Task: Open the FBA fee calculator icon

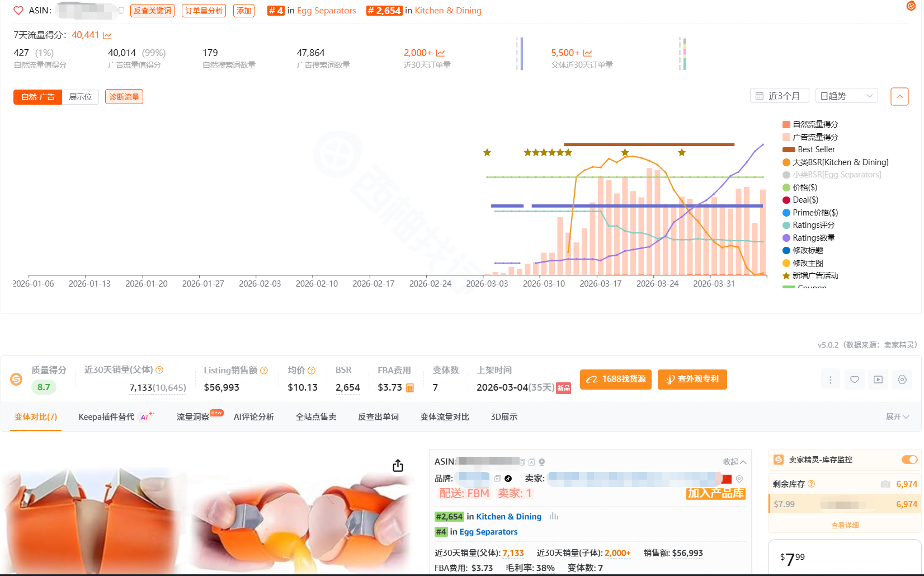Action: (410, 388)
